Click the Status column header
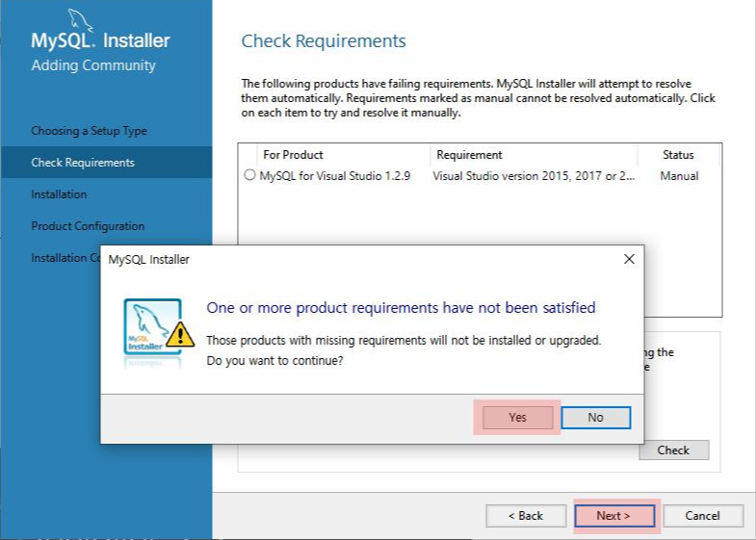Viewport: 756px width, 540px height. [x=678, y=155]
